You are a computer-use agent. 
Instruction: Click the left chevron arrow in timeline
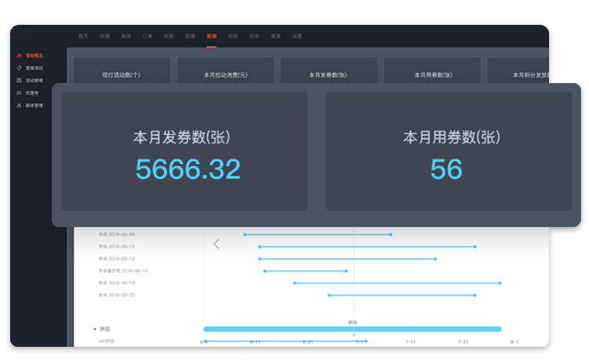click(x=217, y=244)
